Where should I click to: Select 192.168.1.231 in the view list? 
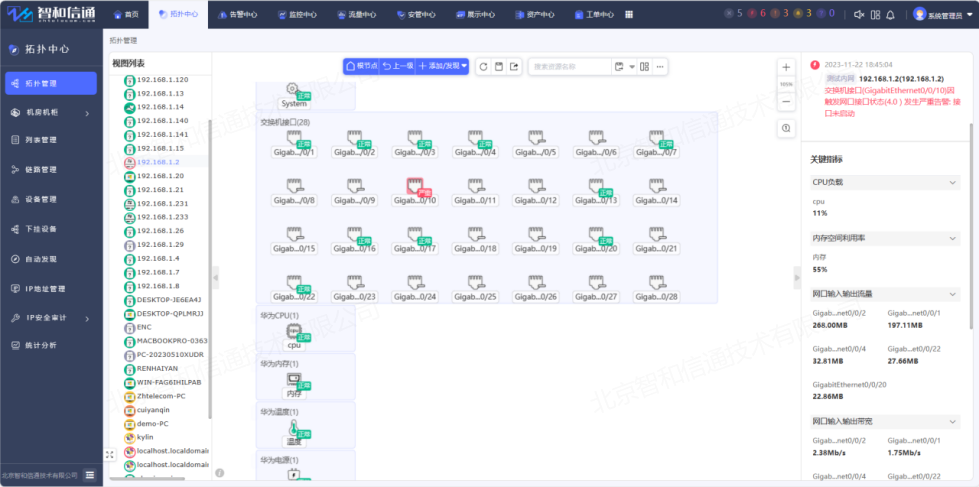[160, 204]
